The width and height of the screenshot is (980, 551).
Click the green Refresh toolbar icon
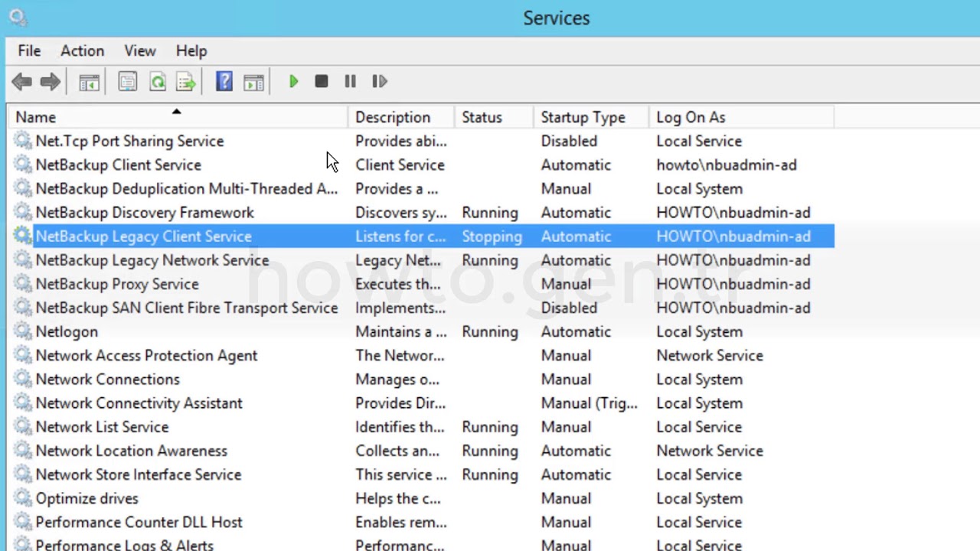point(157,81)
